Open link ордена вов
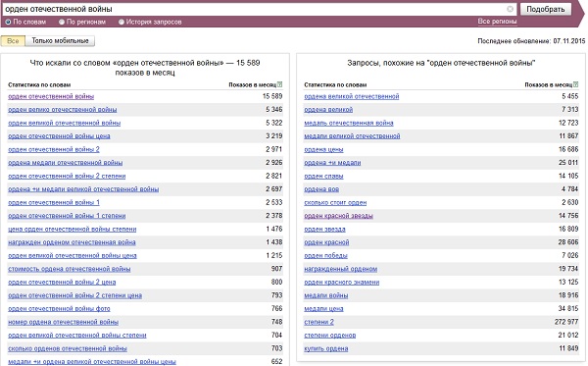 pyautogui.click(x=321, y=189)
